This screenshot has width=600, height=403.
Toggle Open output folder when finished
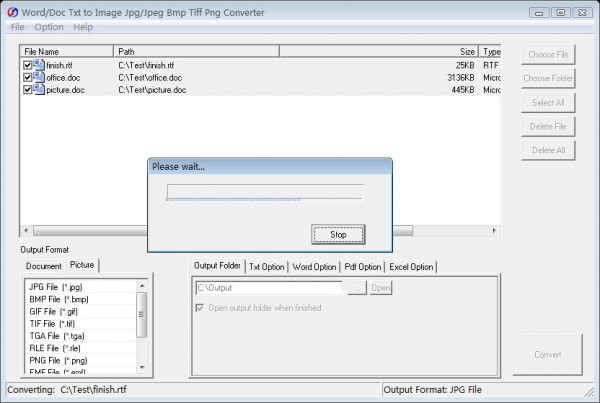pyautogui.click(x=200, y=308)
